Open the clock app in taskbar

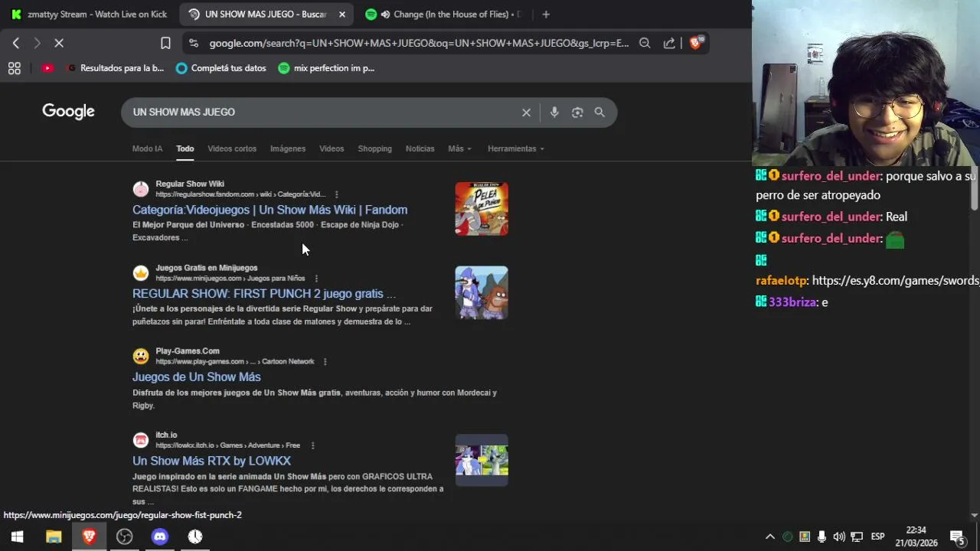click(x=195, y=536)
